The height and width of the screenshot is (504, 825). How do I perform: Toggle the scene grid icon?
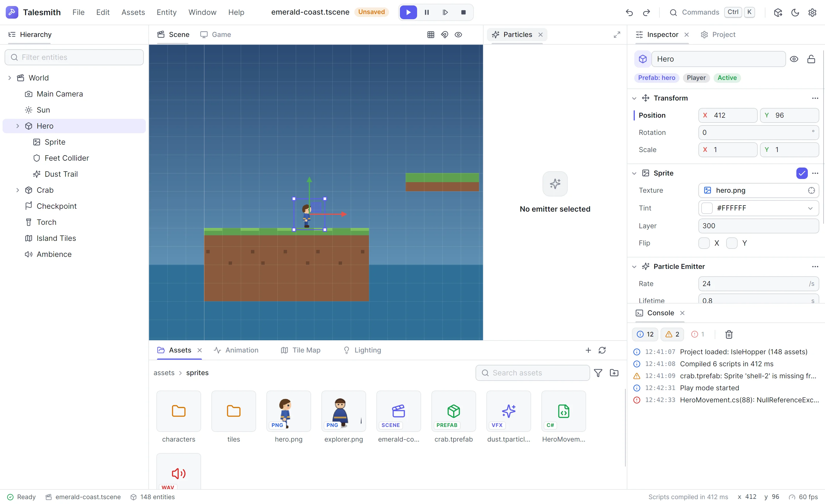tap(431, 34)
